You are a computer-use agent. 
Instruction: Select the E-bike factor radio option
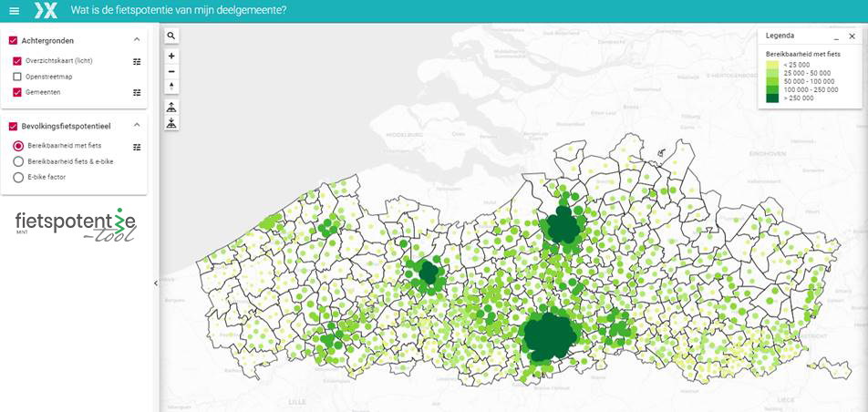click(x=17, y=178)
